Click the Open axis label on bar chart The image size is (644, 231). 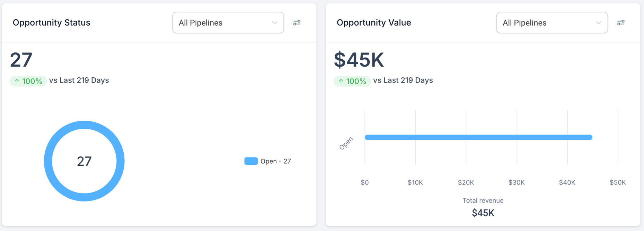pos(346,143)
